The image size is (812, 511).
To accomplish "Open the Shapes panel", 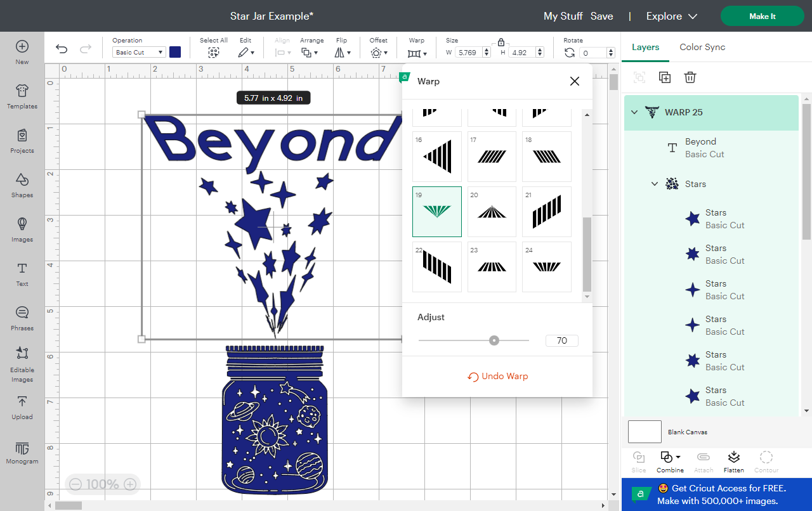I will (22, 188).
